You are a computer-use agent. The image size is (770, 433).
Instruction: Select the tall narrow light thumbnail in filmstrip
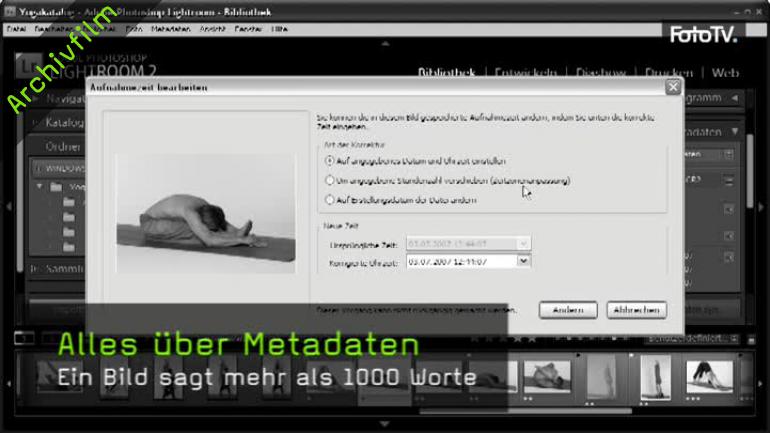pos(602,377)
